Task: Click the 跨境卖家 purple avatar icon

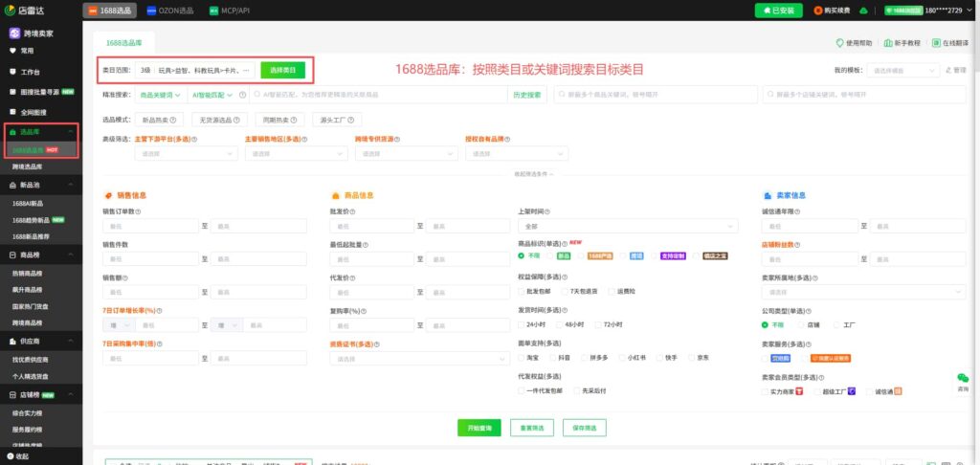Action: tap(13, 33)
